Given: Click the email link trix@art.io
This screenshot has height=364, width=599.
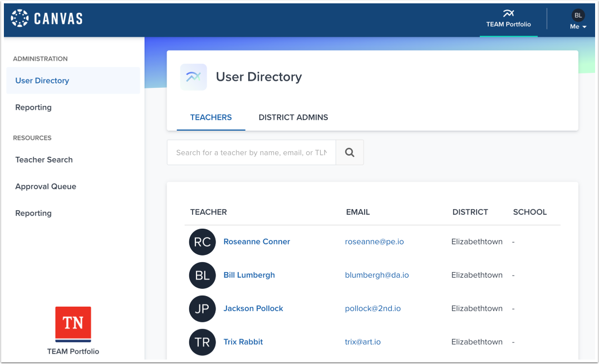Looking at the screenshot, I should pos(363,342).
